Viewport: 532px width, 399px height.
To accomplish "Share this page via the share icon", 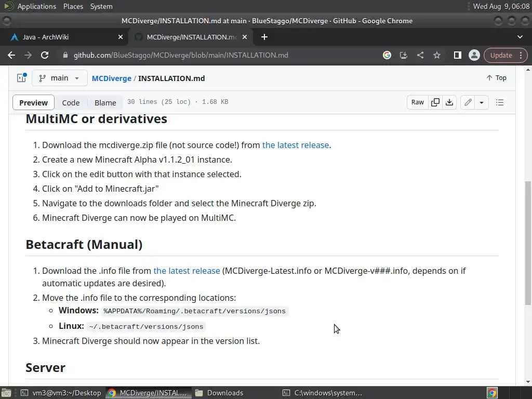I will (420, 55).
